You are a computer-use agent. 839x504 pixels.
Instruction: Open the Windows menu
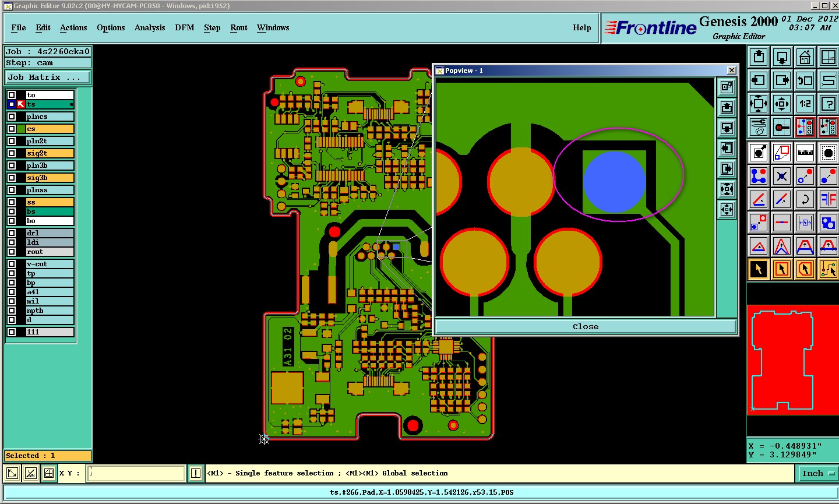pyautogui.click(x=273, y=27)
